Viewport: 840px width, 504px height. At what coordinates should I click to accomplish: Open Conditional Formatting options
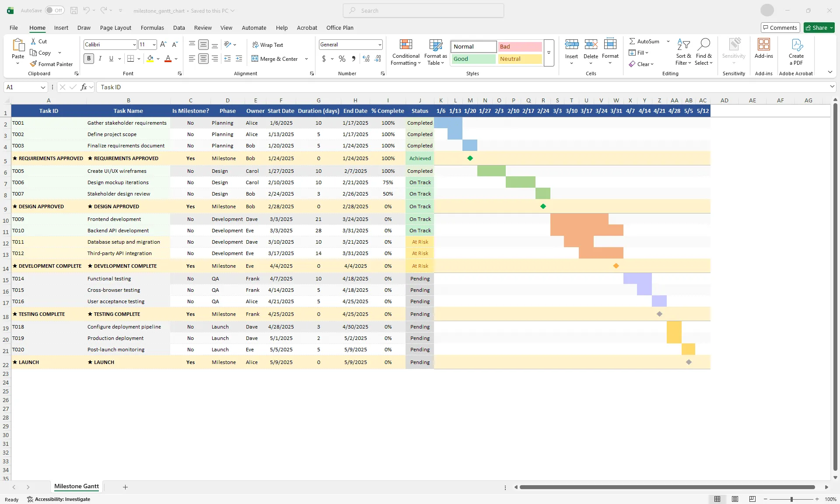pos(406,52)
